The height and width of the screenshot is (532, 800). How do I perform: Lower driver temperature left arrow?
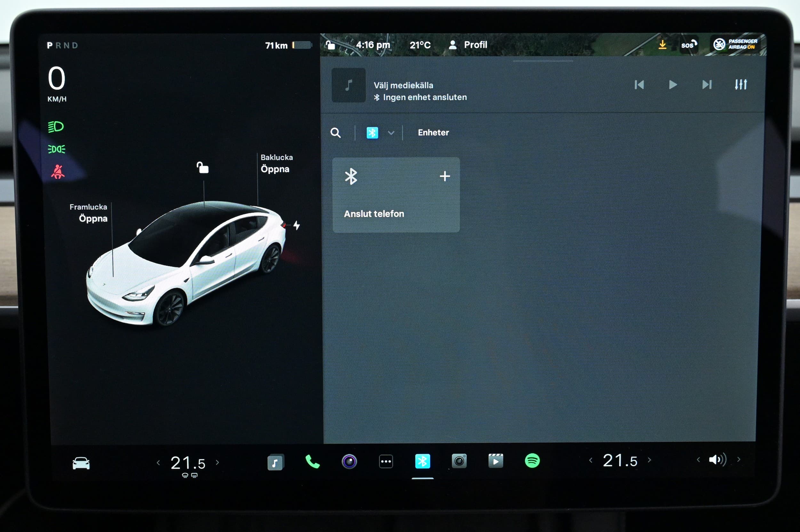(158, 463)
